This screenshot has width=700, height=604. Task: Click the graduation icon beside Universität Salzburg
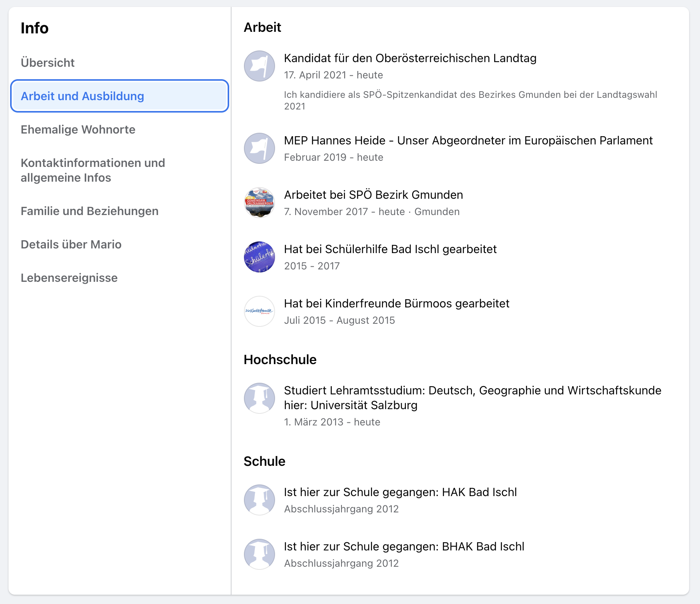coord(259,398)
